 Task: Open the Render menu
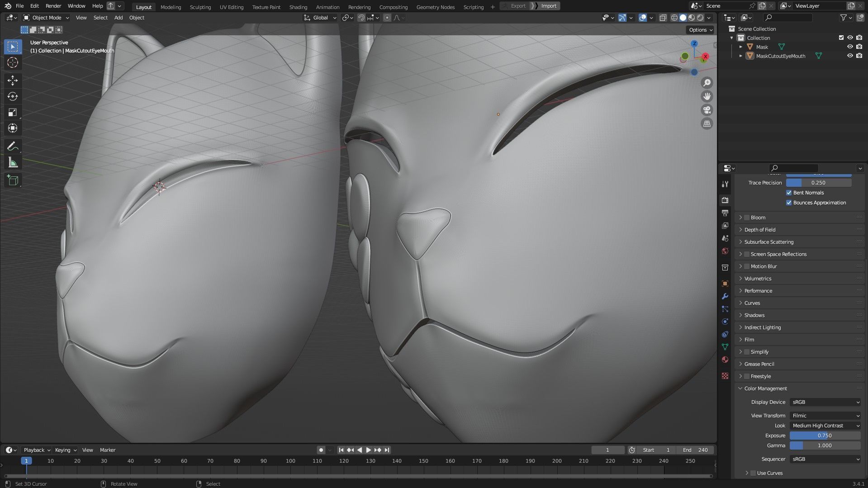(53, 6)
